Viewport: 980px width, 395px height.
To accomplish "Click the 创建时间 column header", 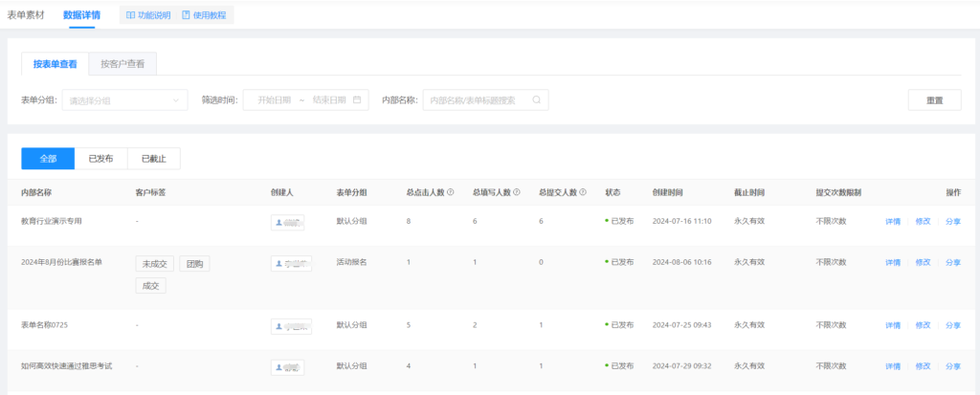I will tap(667, 192).
